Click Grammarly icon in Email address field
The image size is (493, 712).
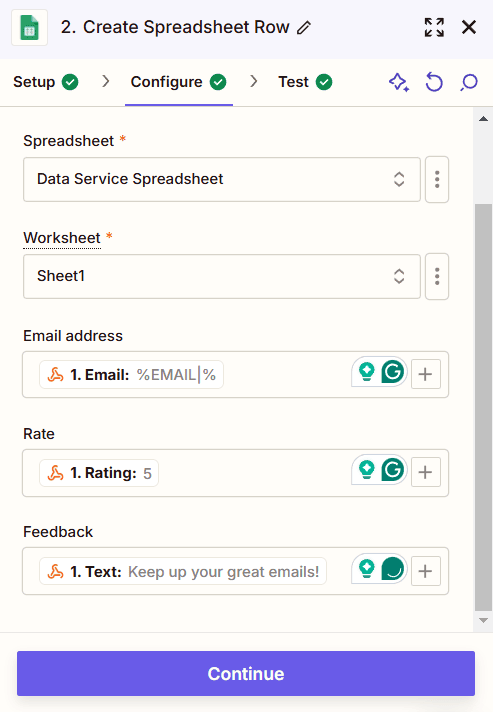pos(392,372)
